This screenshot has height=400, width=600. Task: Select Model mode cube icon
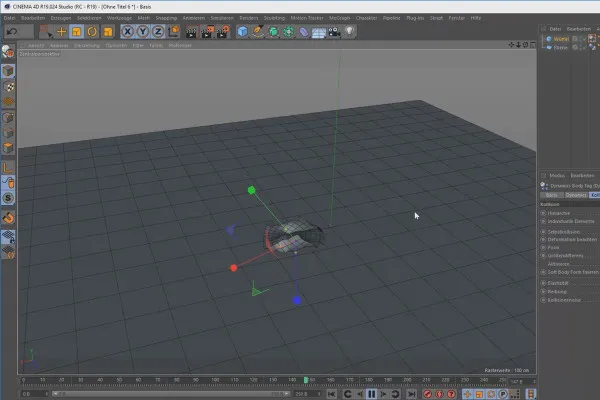tap(8, 71)
